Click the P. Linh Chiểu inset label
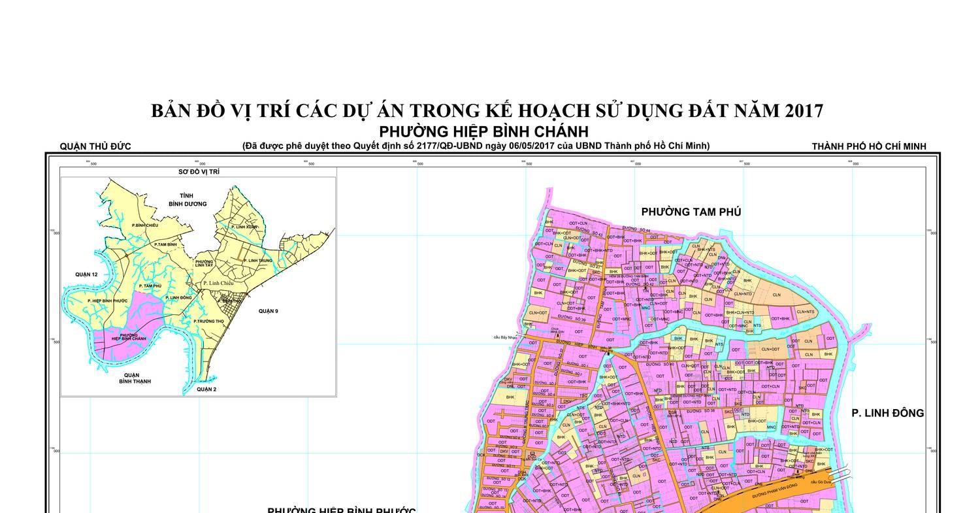Screen dimensions: 980x513 click(218, 283)
